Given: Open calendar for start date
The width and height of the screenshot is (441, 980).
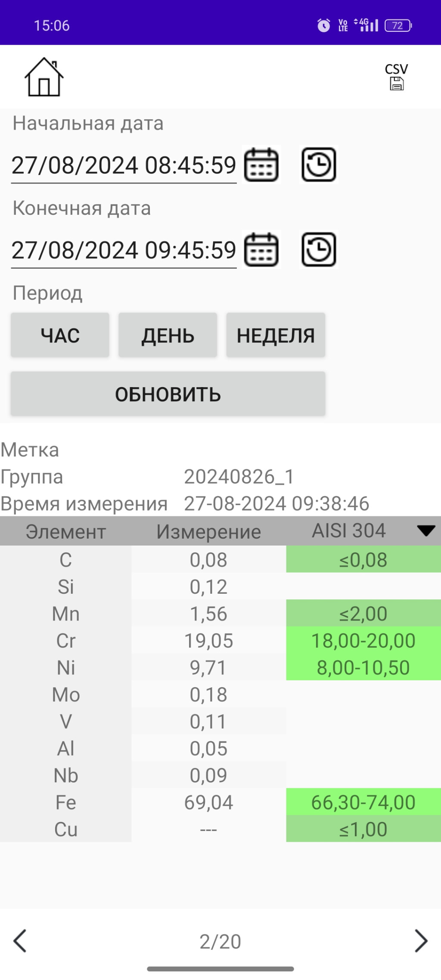Looking at the screenshot, I should [261, 165].
